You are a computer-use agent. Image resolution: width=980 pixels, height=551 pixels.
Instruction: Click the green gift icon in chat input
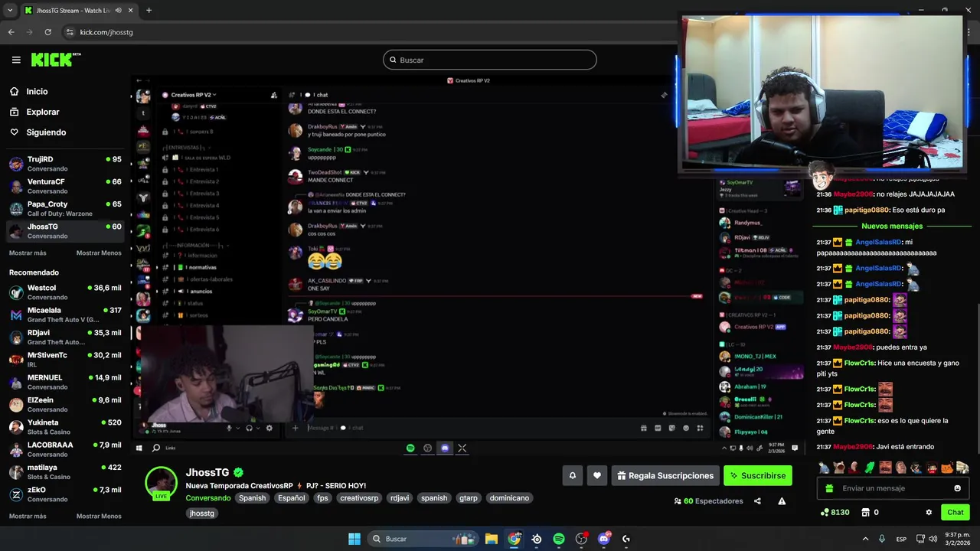coord(829,488)
